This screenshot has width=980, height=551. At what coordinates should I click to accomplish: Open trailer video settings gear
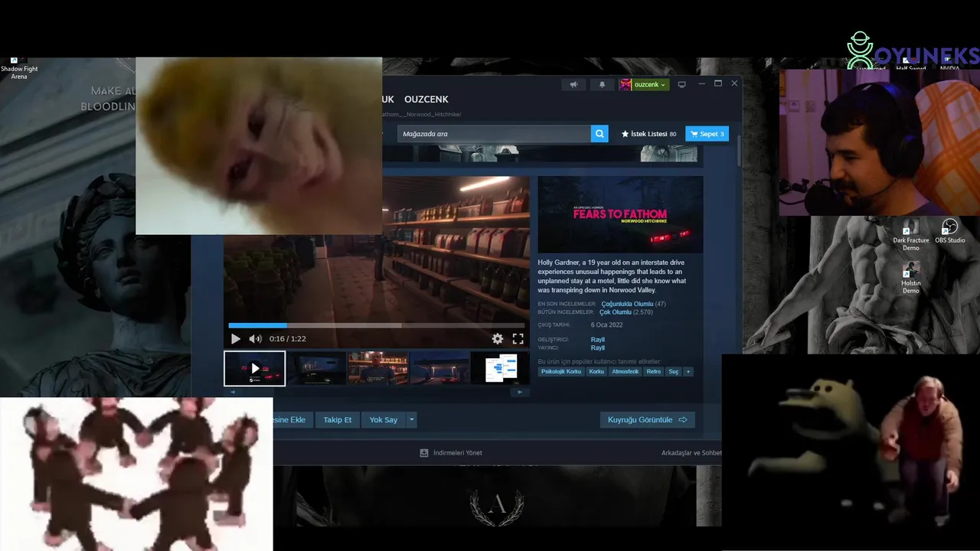coord(498,339)
